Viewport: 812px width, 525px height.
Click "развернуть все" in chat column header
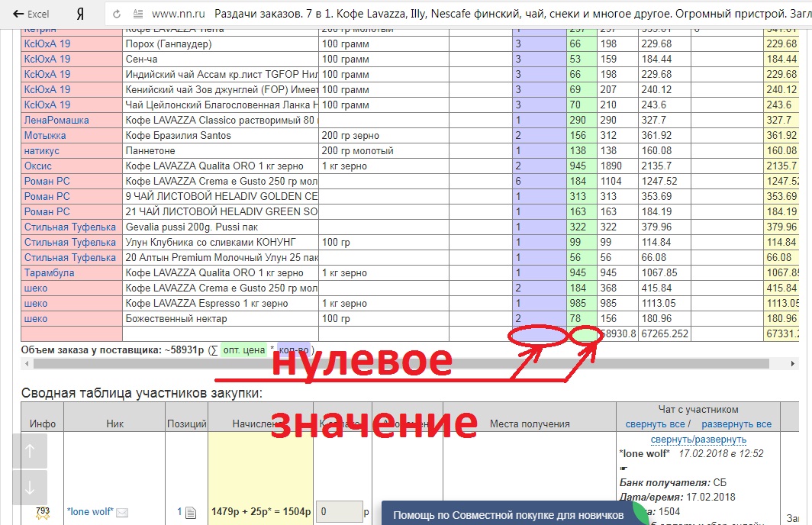[x=736, y=424]
